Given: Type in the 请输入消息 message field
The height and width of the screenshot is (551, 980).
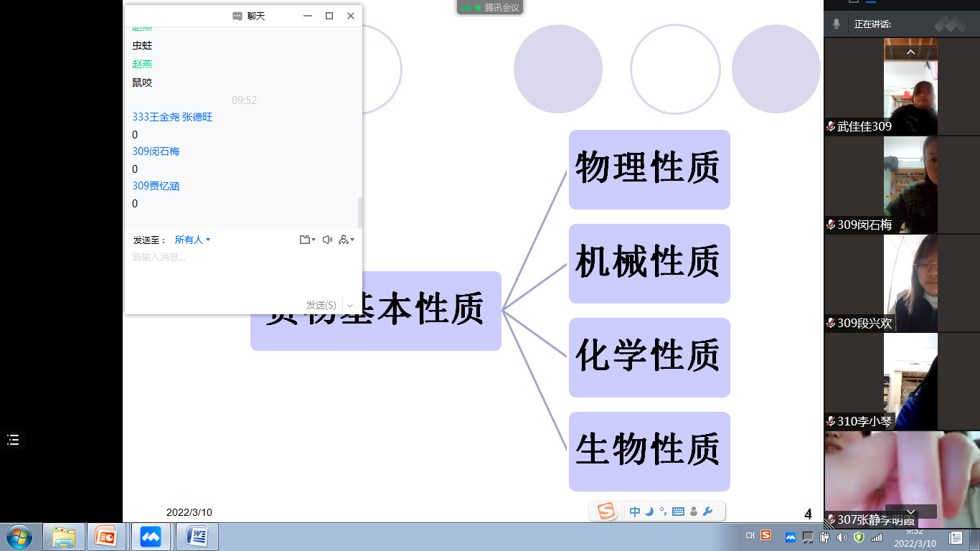Looking at the screenshot, I should [244, 273].
